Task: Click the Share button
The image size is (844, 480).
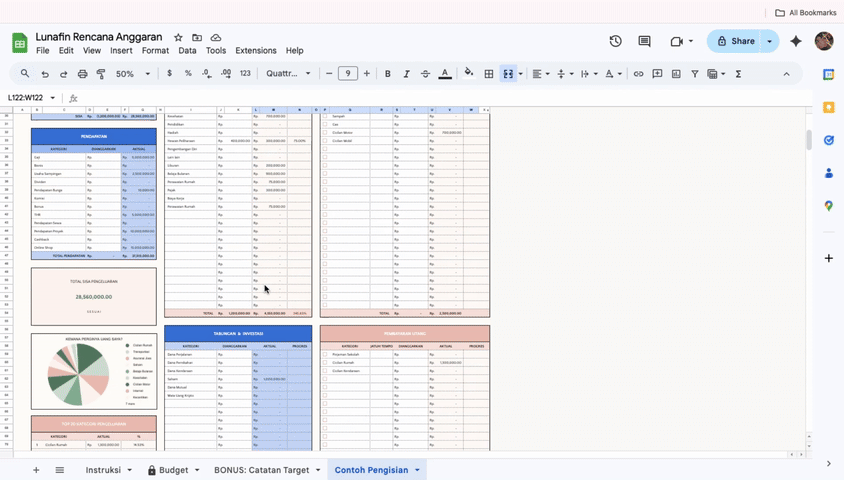Action: coord(734,41)
